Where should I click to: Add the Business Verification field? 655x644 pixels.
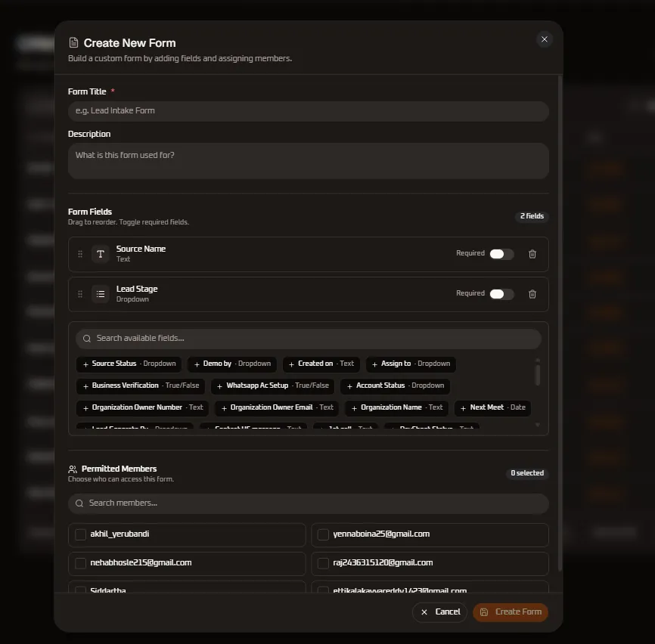point(141,385)
